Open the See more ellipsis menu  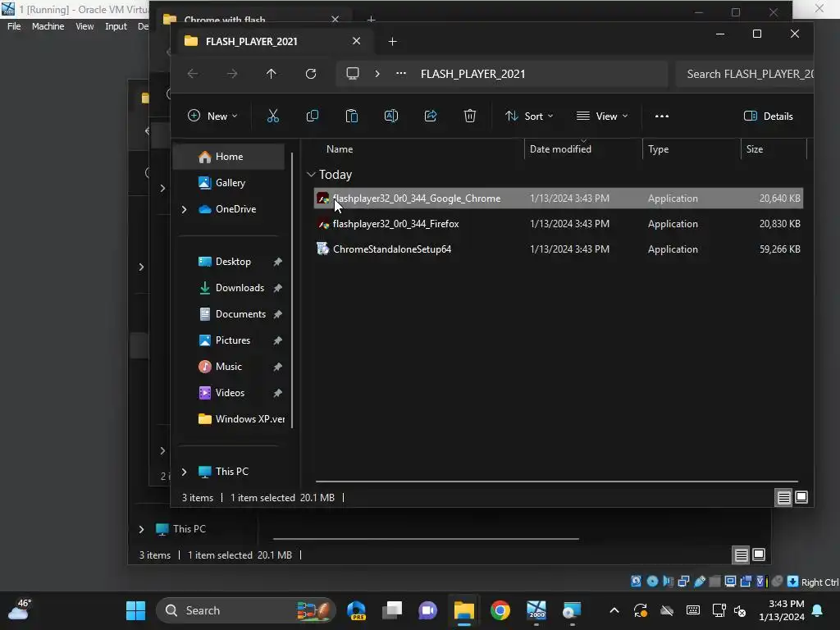(x=662, y=116)
